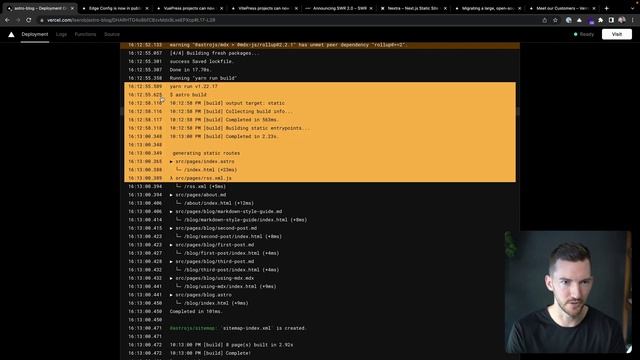Reload the page with refresh icon

[29, 20]
